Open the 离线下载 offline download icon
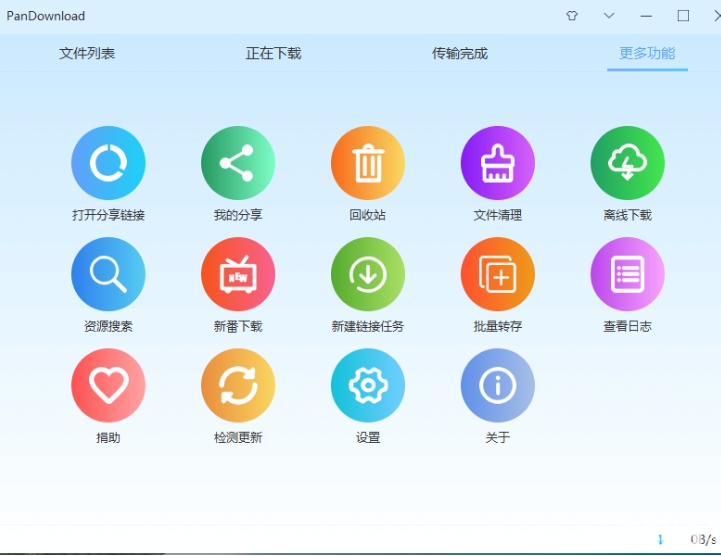The width and height of the screenshot is (721, 556). click(627, 163)
